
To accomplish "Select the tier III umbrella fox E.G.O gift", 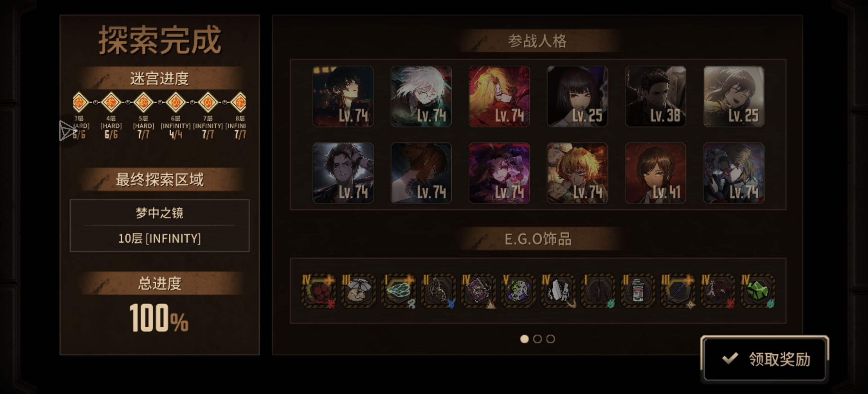I will click(x=358, y=290).
